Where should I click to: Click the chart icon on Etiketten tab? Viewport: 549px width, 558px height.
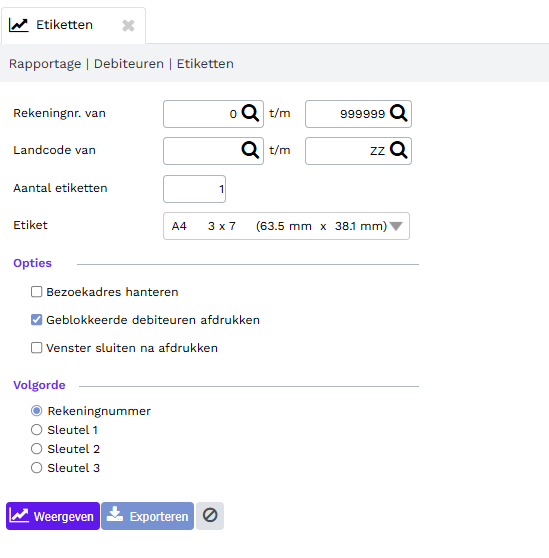coord(19,25)
